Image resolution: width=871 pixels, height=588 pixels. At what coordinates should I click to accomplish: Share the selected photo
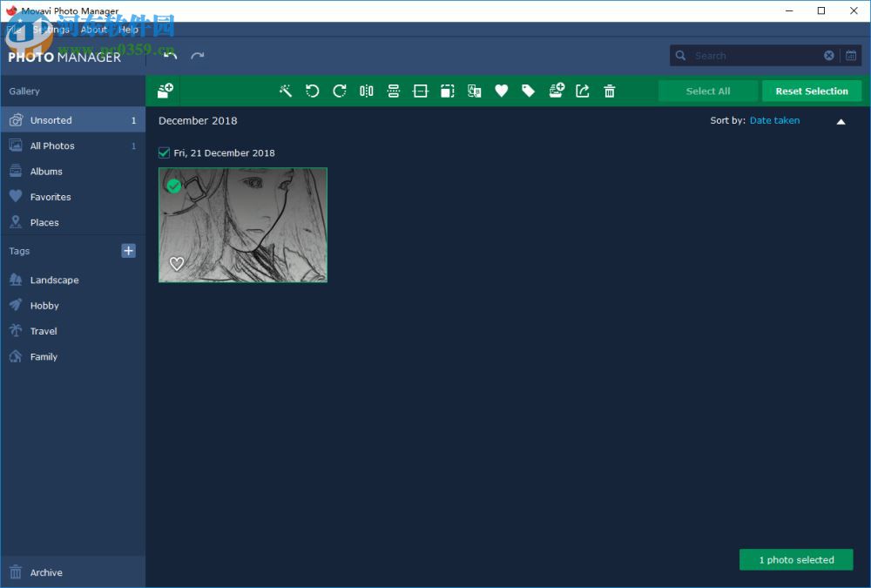(582, 91)
